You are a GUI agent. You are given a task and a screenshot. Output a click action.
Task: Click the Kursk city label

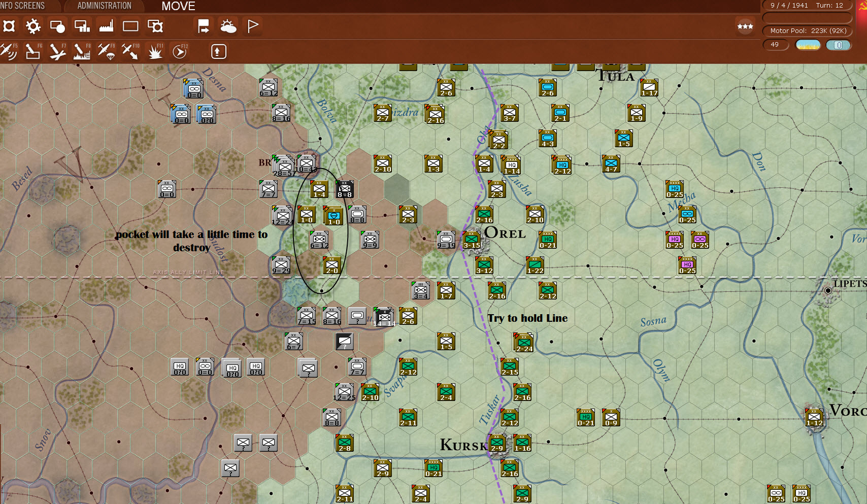click(x=463, y=445)
